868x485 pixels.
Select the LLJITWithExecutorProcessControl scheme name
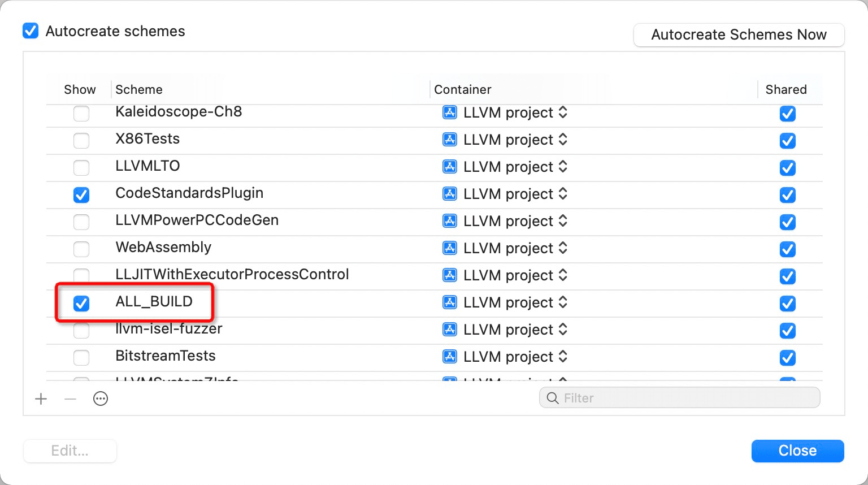(232, 274)
